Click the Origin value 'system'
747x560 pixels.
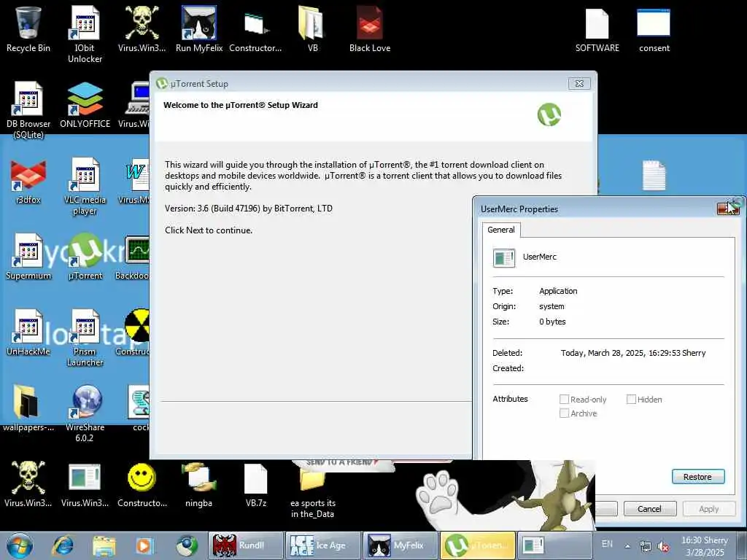tap(551, 306)
